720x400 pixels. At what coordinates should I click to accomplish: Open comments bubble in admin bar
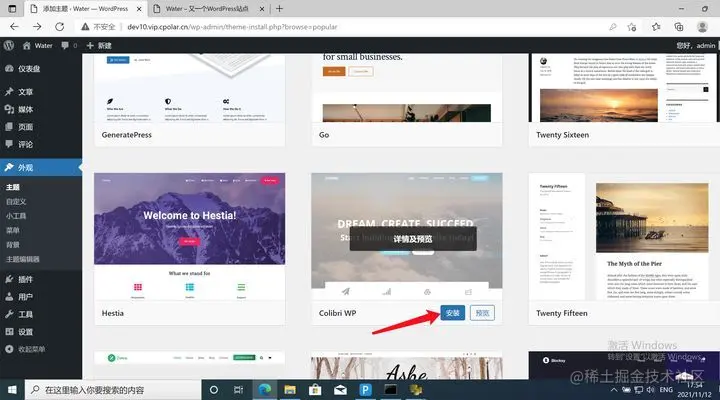point(69,45)
